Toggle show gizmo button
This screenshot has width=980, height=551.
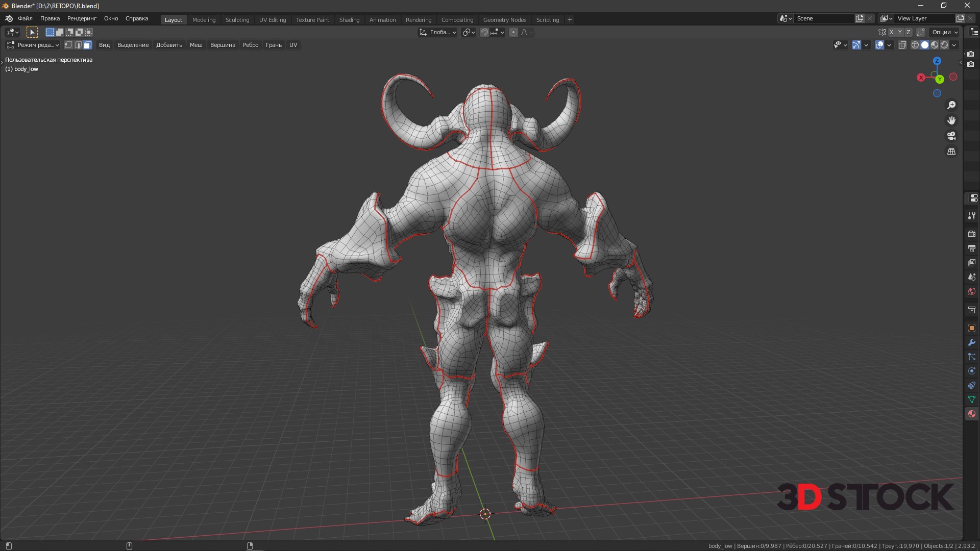856,45
